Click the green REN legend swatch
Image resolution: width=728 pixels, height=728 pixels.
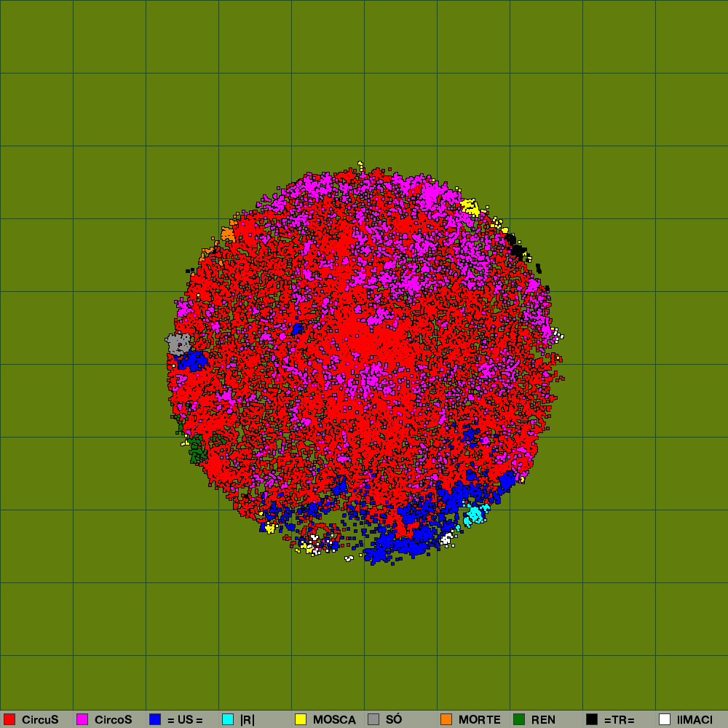[519, 719]
